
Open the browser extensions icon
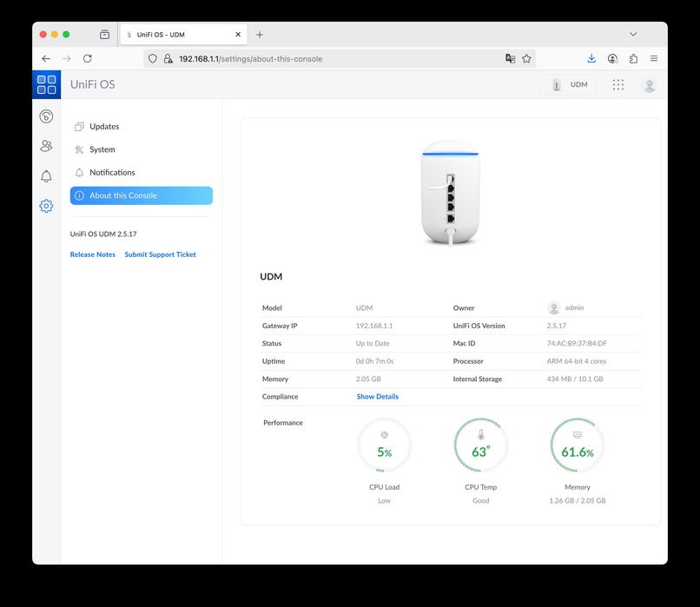point(633,58)
